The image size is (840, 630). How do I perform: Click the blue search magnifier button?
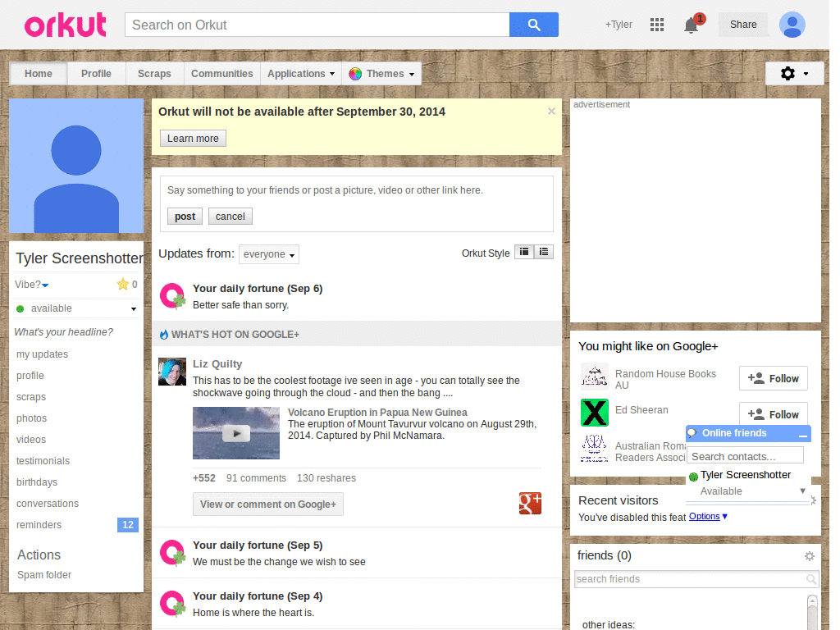click(533, 25)
